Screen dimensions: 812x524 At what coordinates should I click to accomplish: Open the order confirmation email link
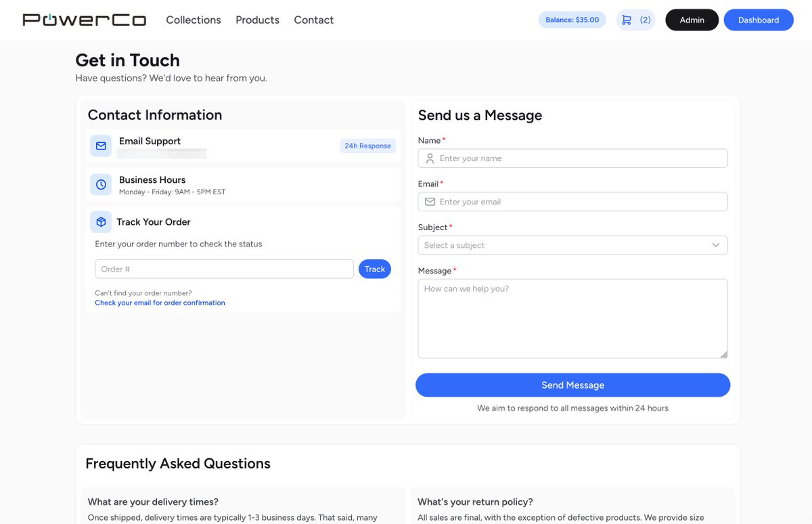coord(160,303)
